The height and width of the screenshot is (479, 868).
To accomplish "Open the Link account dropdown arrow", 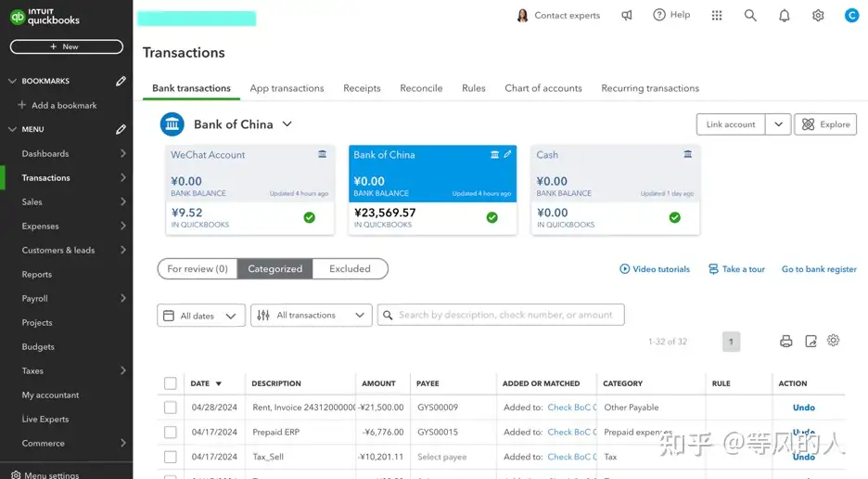I will click(x=778, y=124).
